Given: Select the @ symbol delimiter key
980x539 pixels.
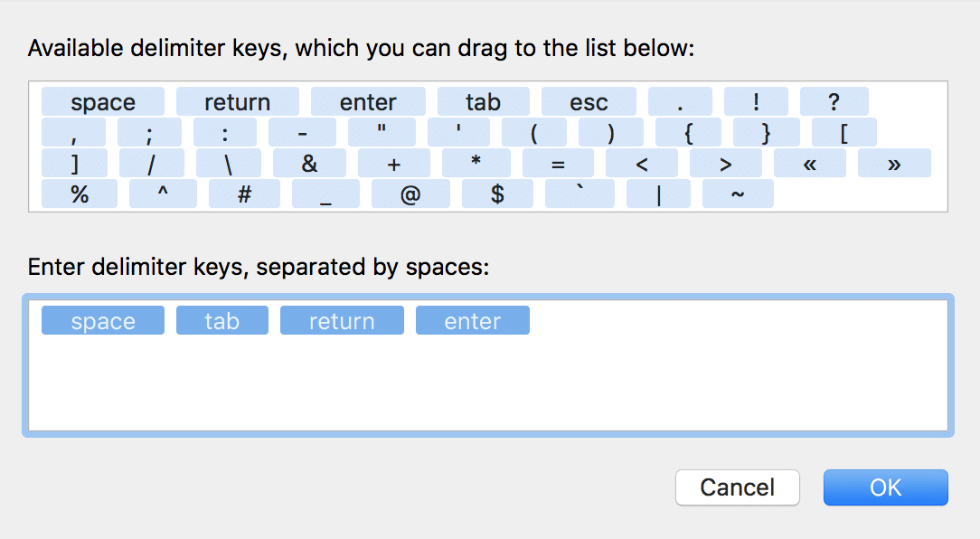Looking at the screenshot, I should 410,194.
